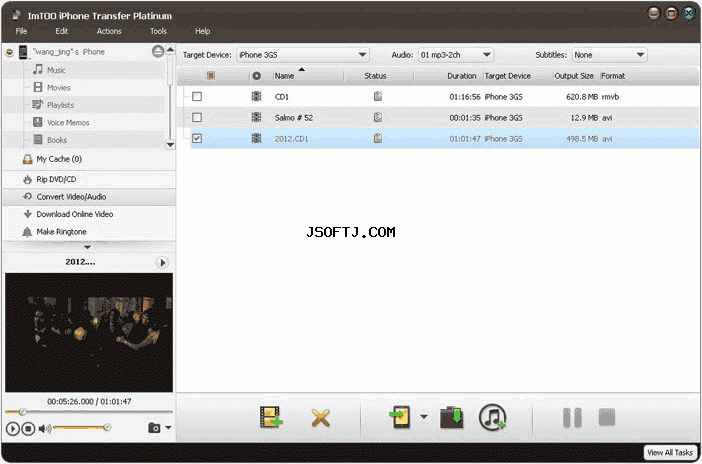
Task: Select Voice Memos in the device tree
Action: (68, 122)
